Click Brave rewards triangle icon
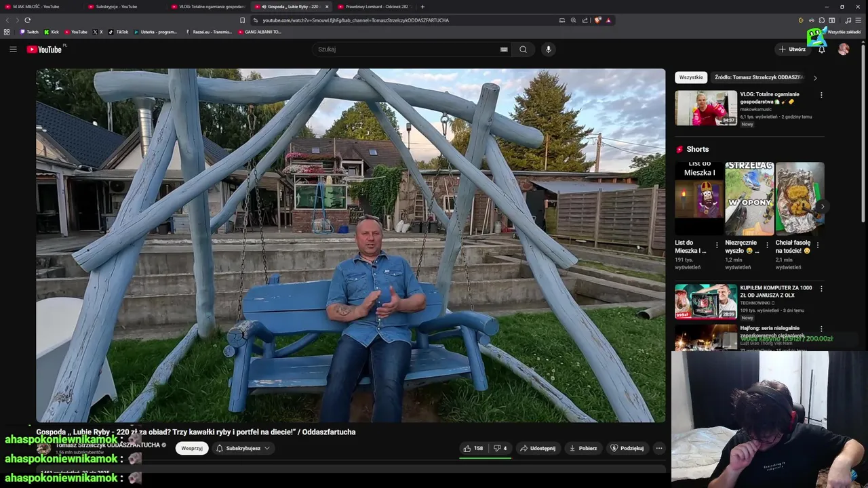This screenshot has height=488, width=868. [608, 20]
